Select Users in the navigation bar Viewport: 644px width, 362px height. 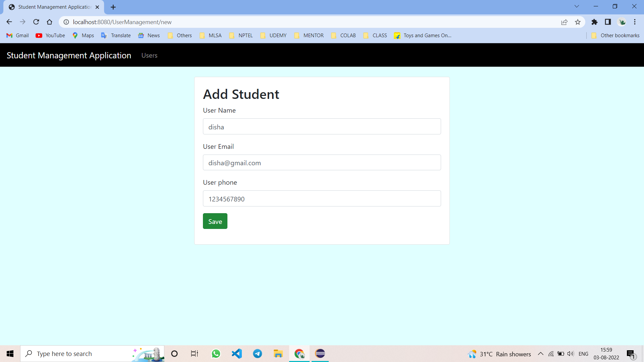point(149,55)
